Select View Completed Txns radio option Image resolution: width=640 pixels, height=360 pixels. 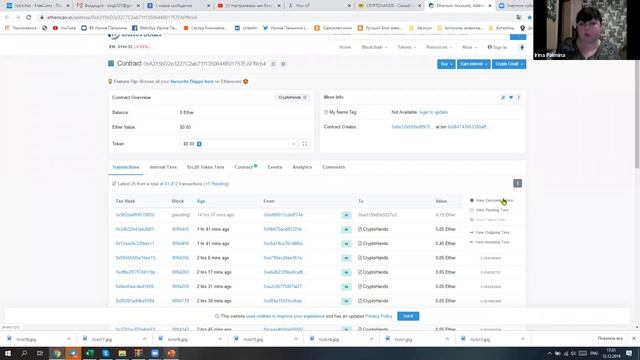(x=491, y=200)
